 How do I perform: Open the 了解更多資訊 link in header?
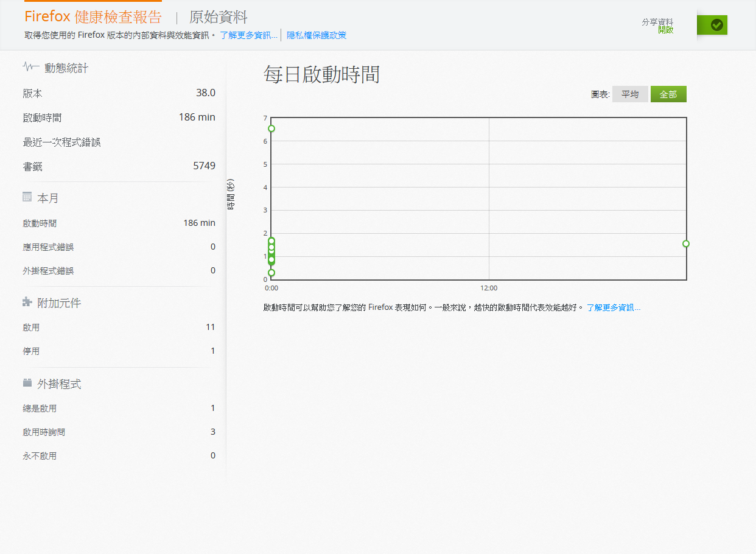pos(248,35)
